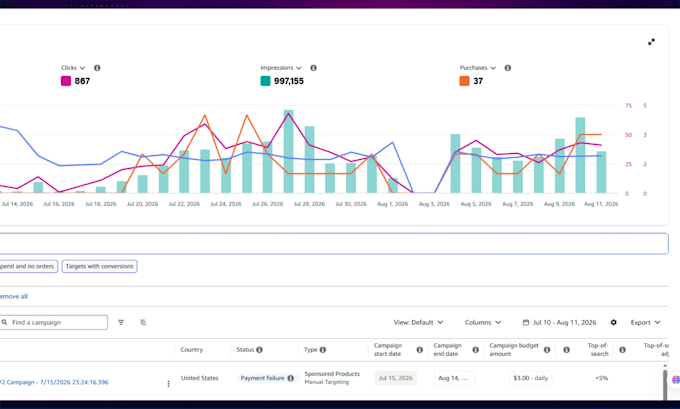Viewport: 680px width, 409px height.
Task: Click the 'Sponsored Products' type text
Action: [x=332, y=373]
